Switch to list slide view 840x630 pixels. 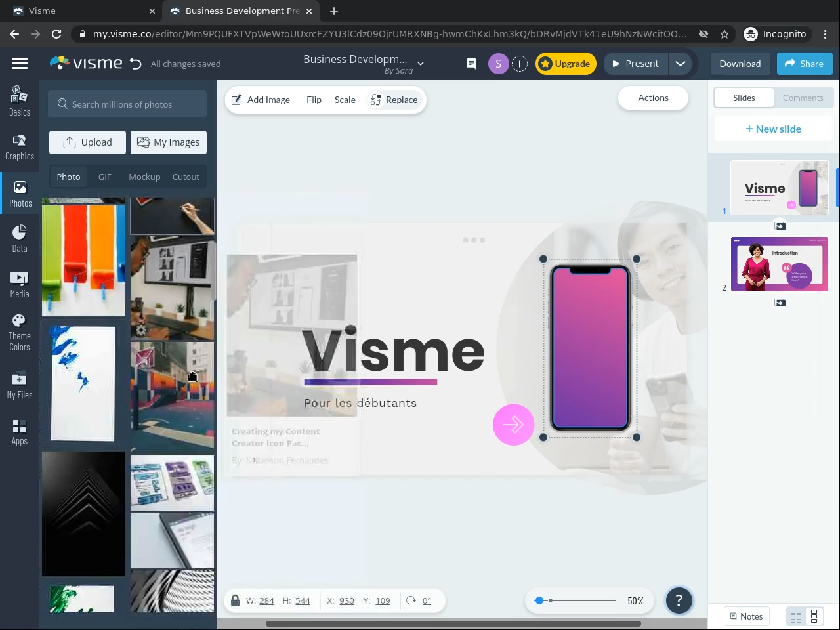[814, 616]
